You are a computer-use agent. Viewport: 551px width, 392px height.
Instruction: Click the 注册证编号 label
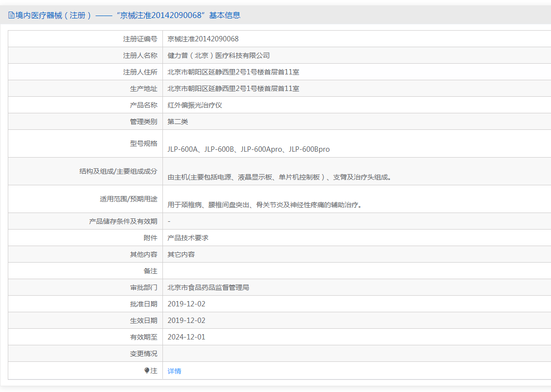140,39
